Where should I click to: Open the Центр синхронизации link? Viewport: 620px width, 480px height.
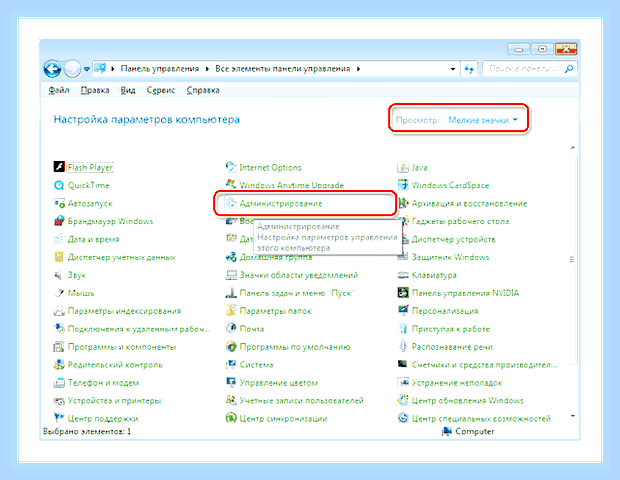(x=284, y=418)
